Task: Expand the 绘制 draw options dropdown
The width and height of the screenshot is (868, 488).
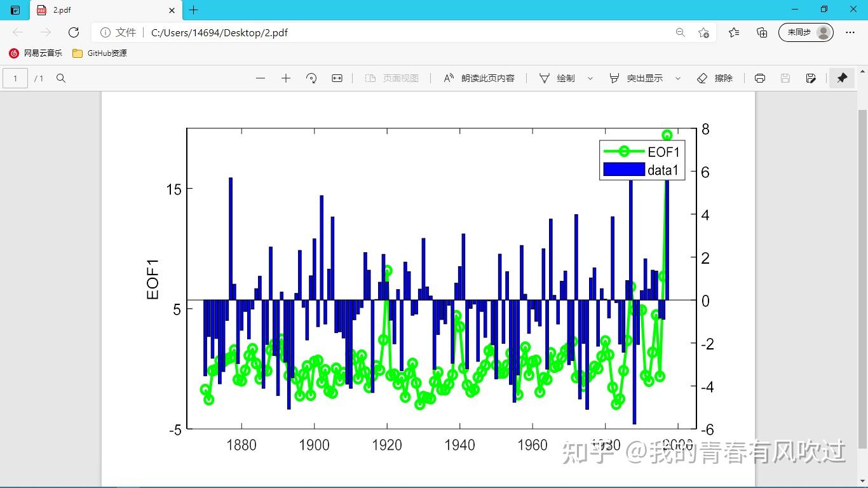Action: click(590, 78)
